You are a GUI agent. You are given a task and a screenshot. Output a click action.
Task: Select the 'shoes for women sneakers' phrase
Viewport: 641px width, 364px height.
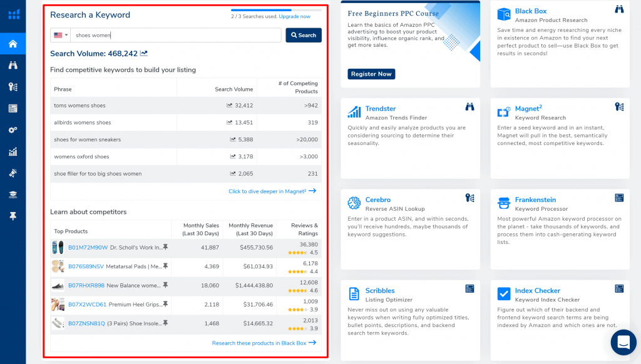tap(88, 139)
